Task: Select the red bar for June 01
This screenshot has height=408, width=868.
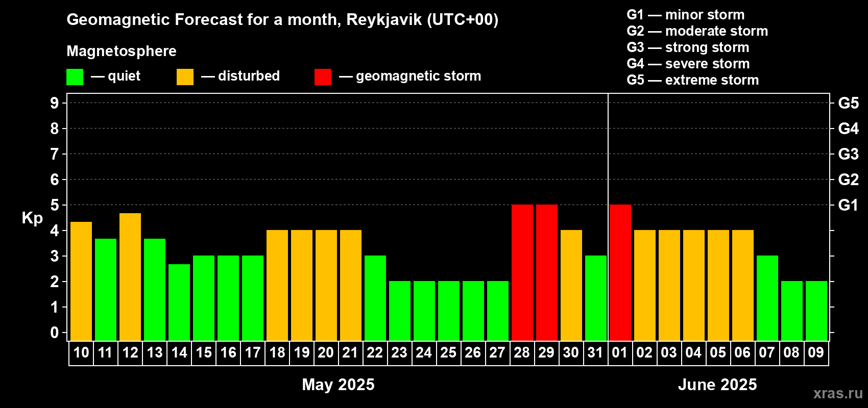Action: click(620, 273)
